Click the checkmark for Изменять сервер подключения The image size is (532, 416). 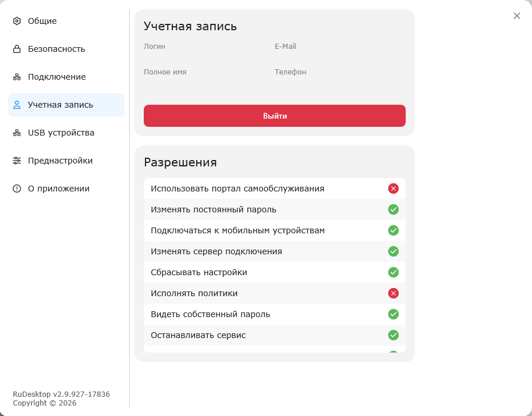(393, 251)
